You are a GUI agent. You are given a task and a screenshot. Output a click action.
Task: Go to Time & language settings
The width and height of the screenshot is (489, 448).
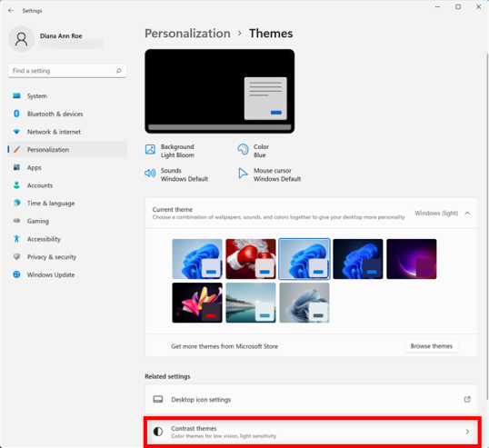[67, 203]
